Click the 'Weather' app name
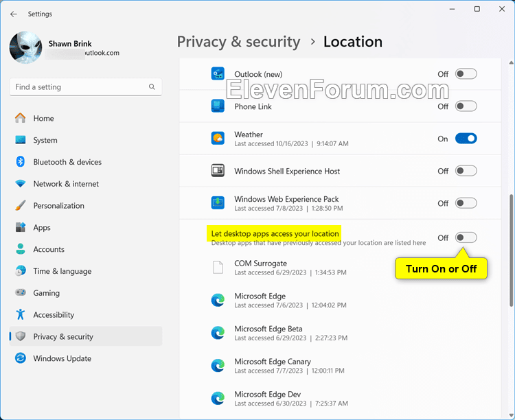The height and width of the screenshot is (420, 515). (x=249, y=135)
